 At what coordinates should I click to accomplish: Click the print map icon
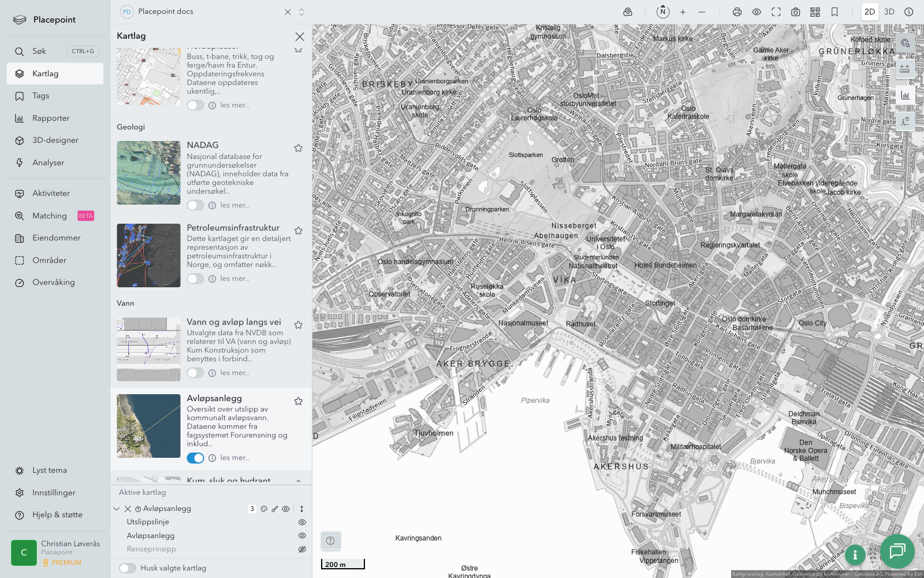pyautogui.click(x=737, y=12)
